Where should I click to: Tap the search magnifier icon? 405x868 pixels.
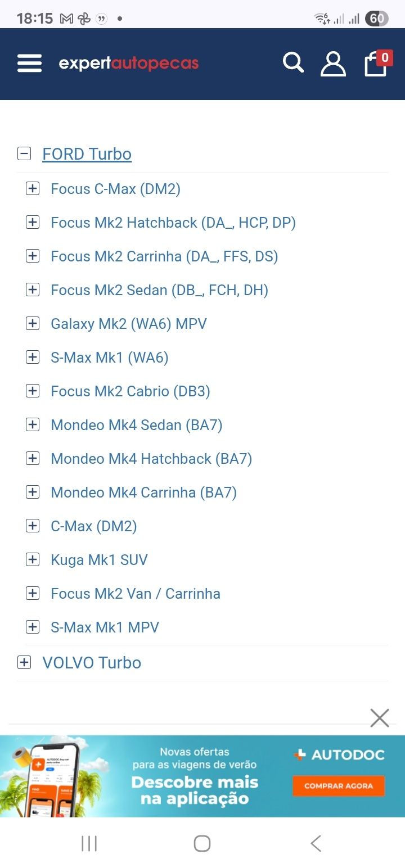(293, 62)
